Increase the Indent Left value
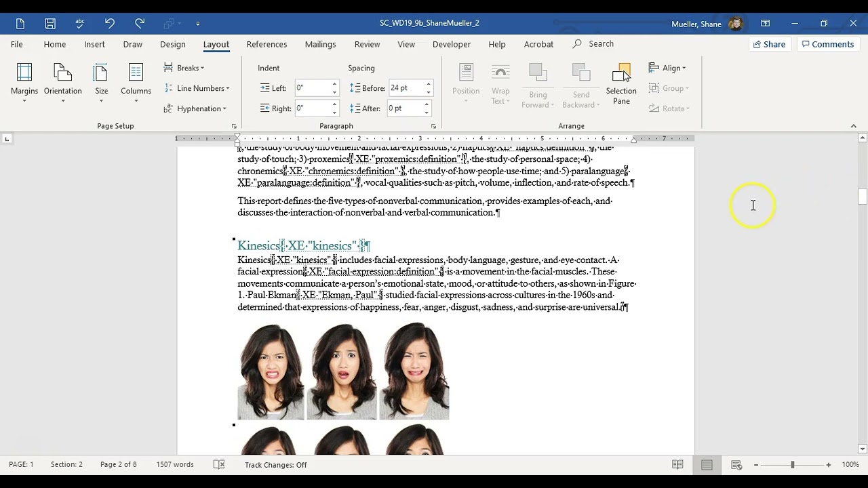 pos(334,85)
